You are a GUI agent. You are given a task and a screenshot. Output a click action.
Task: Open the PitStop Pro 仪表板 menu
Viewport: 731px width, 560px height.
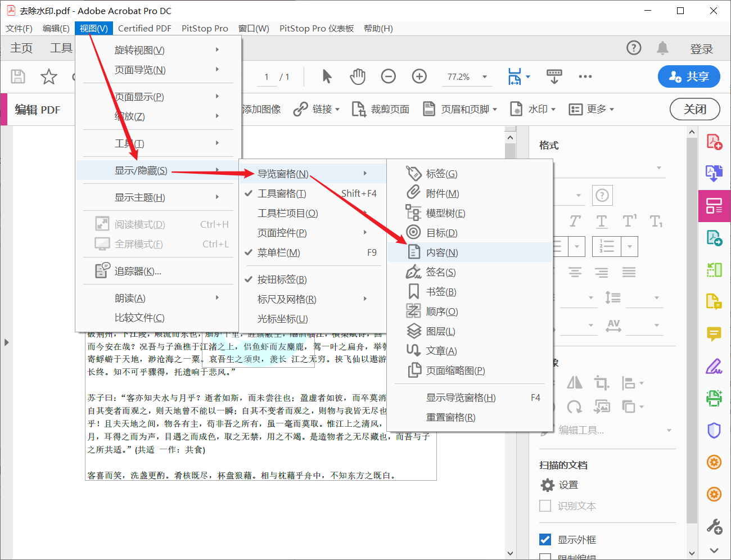point(317,28)
